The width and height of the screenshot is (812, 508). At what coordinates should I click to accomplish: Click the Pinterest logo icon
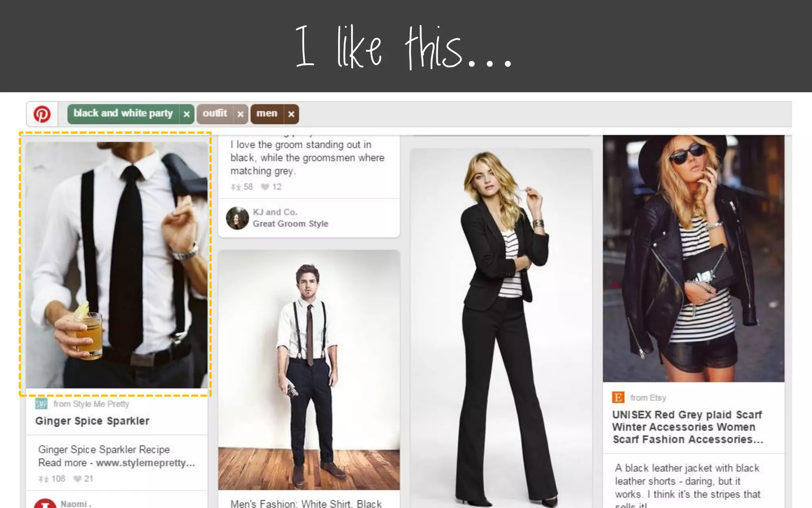(42, 114)
